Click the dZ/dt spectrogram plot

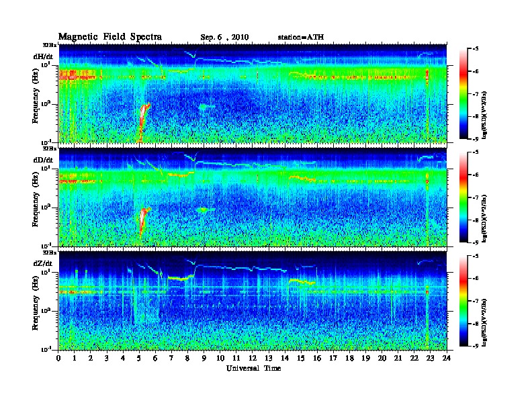(253, 301)
